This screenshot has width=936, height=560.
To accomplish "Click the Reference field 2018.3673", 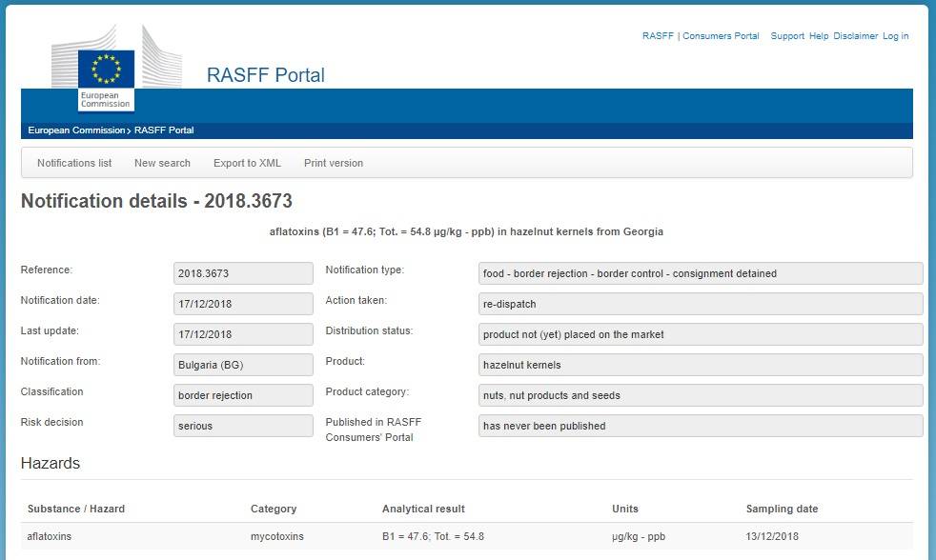I will point(244,273).
